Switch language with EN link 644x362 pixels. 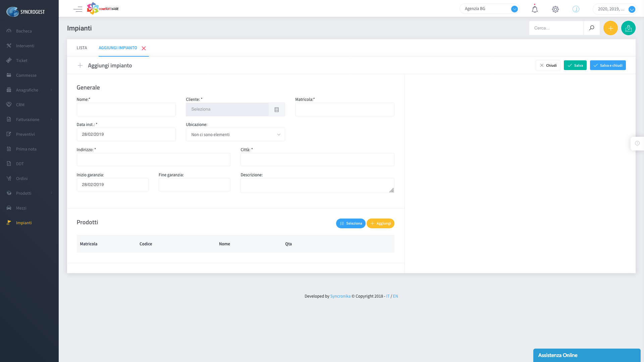click(395, 296)
